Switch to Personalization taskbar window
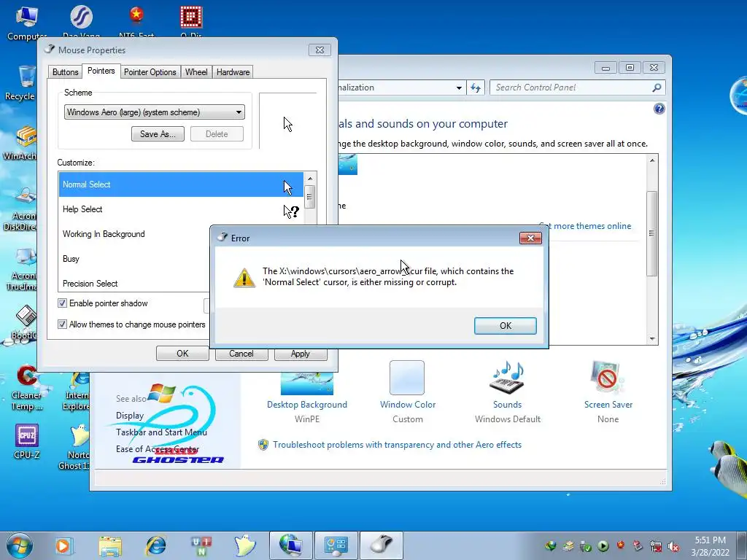 click(336, 545)
